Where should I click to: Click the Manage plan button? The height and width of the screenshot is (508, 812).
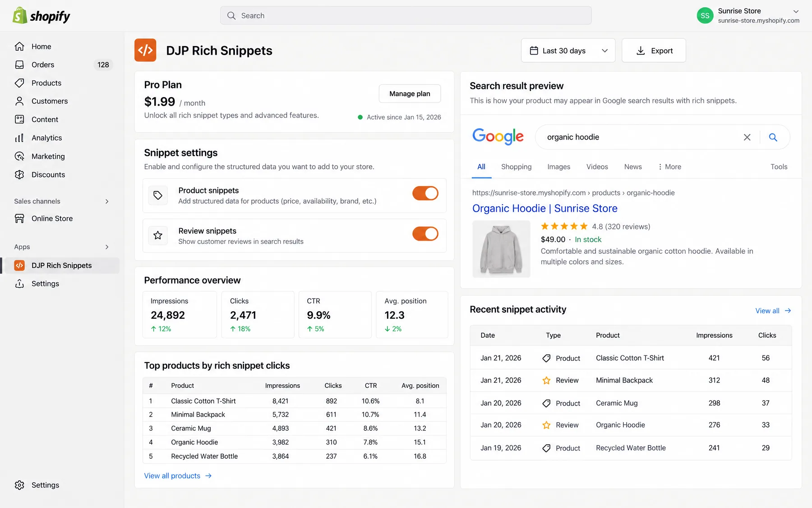(410, 93)
